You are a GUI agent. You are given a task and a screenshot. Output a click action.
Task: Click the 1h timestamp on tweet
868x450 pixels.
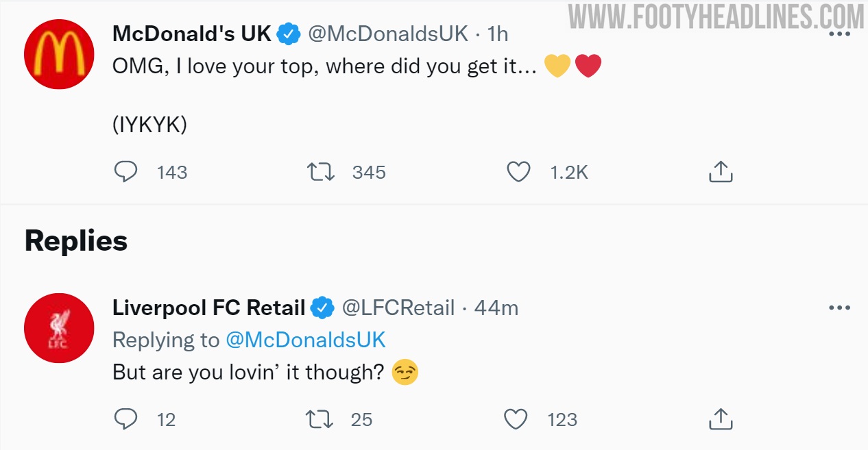497,33
